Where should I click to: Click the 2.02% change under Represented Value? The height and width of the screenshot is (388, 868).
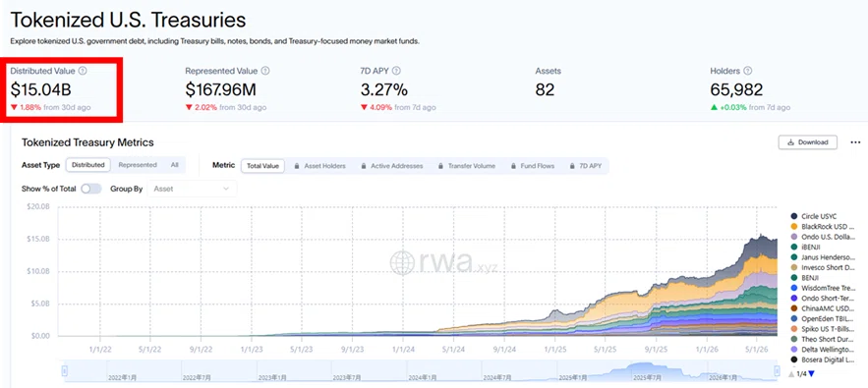(204, 107)
